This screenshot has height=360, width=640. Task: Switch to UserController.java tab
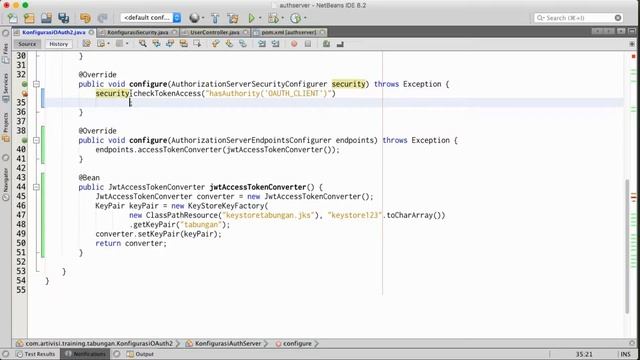click(215, 32)
